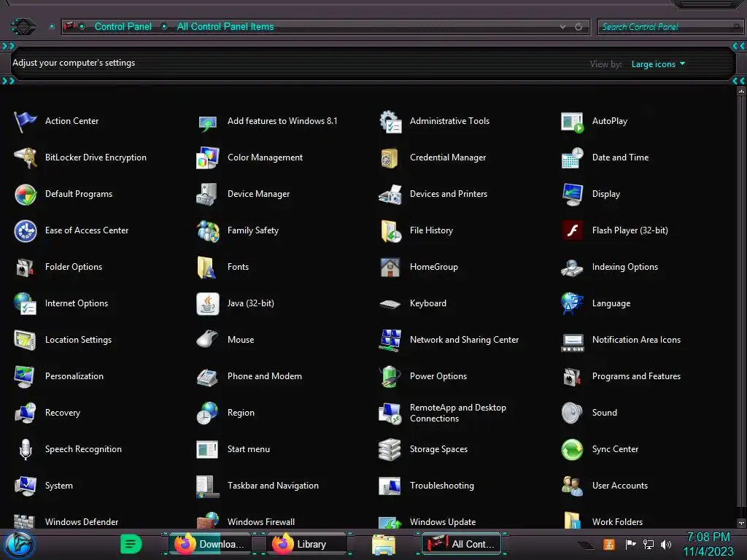The height and width of the screenshot is (560, 747).
Task: Open the Ease of Access Center icon
Action: [26, 231]
